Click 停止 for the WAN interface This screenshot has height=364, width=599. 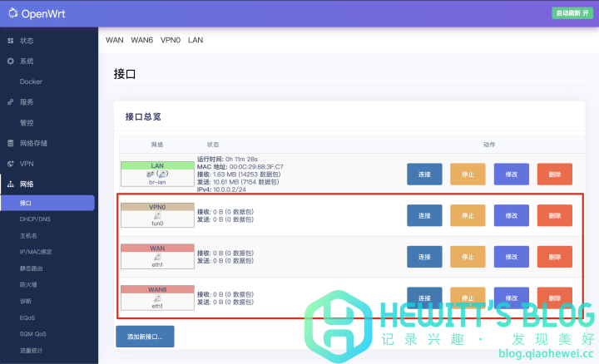[x=468, y=257]
